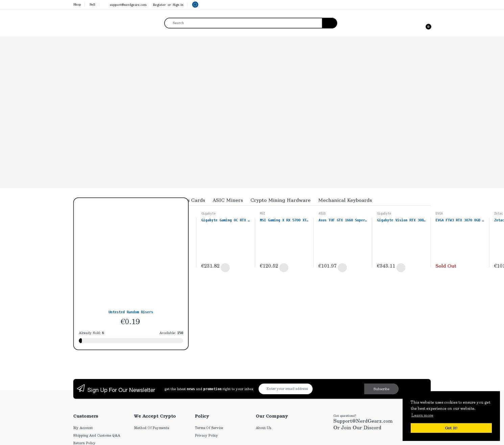Open EVGA FTW3 RTX 3070 8GB product
504x445 pixels.
coord(460,220)
